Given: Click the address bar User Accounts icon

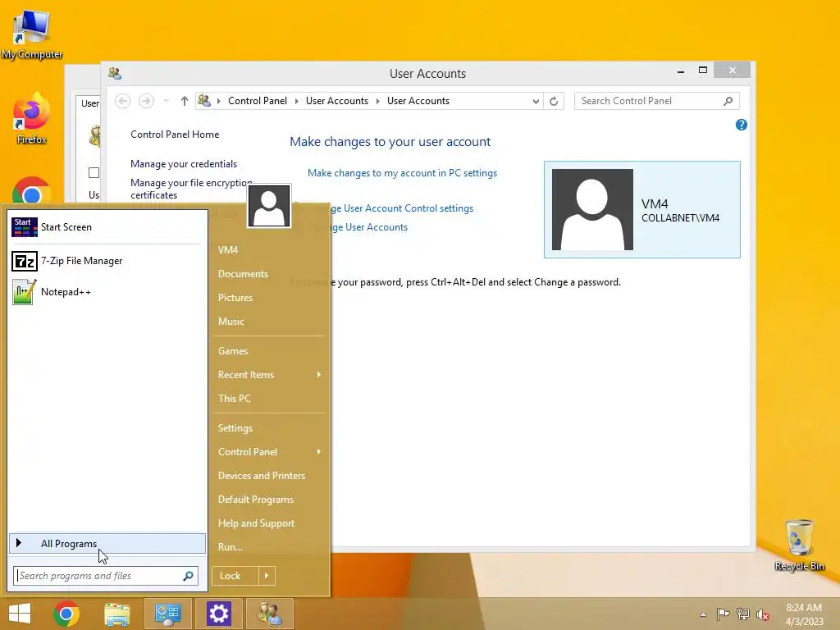Looking at the screenshot, I should 204,101.
